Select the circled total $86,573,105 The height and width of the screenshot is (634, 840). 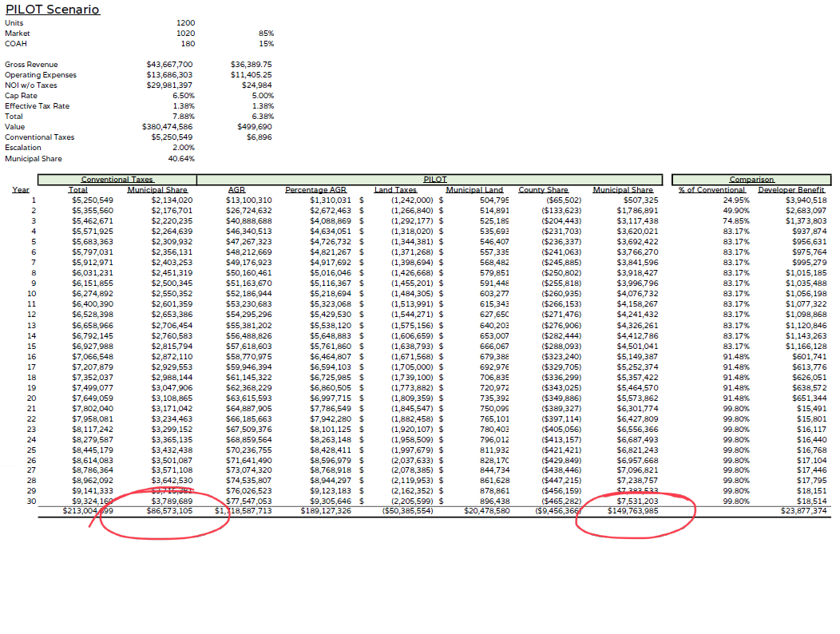[169, 511]
